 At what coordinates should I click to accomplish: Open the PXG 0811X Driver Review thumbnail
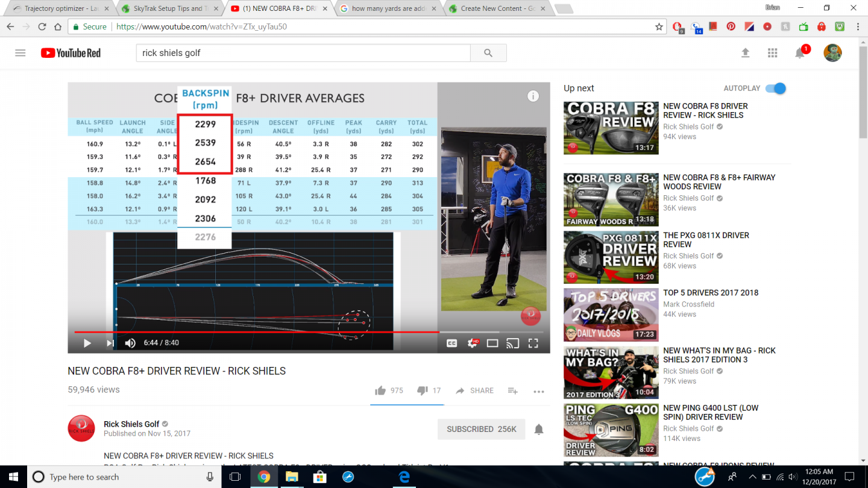tap(611, 257)
